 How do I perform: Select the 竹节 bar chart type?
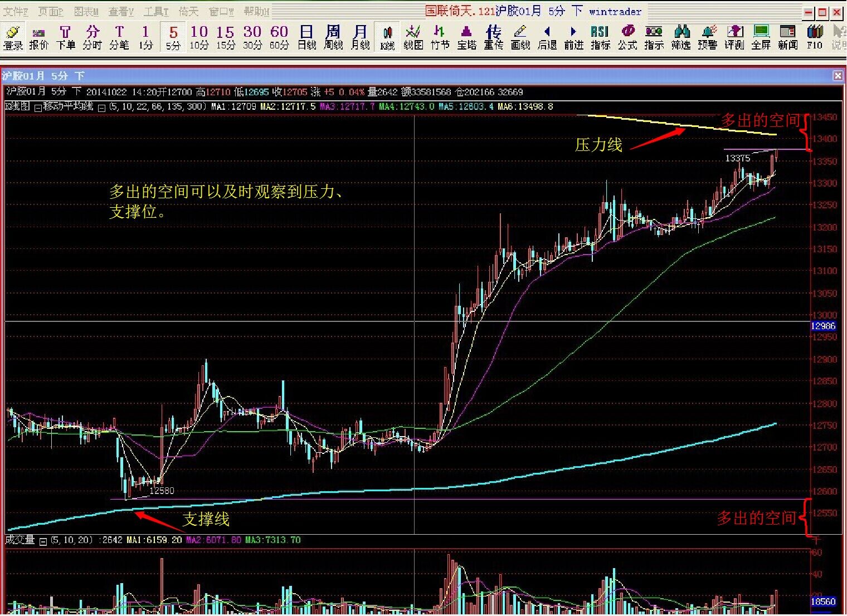pyautogui.click(x=440, y=37)
